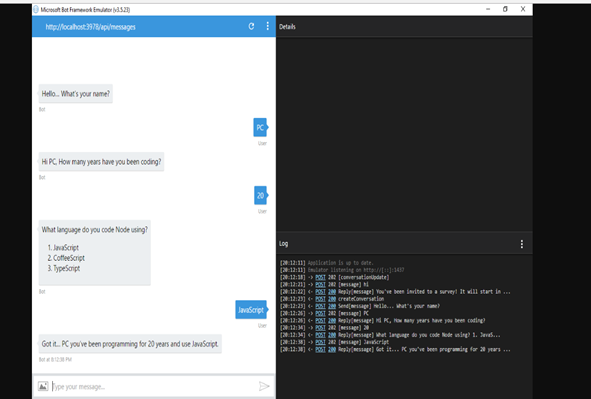The height and width of the screenshot is (399, 591).
Task: Open POST link on the '[message] 20' log row
Action: [320, 328]
